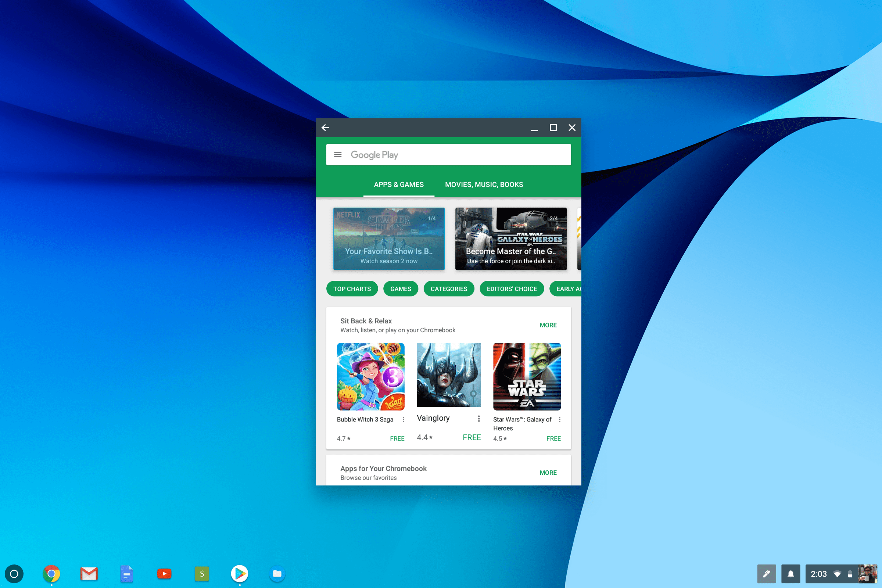Open the Play Store launcher icon in shelf
The height and width of the screenshot is (588, 882).
coord(239,574)
